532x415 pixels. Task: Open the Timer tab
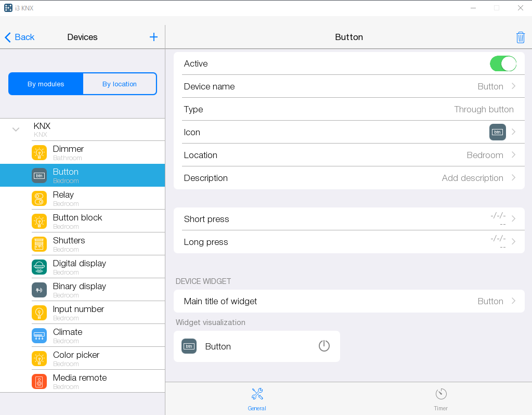440,398
